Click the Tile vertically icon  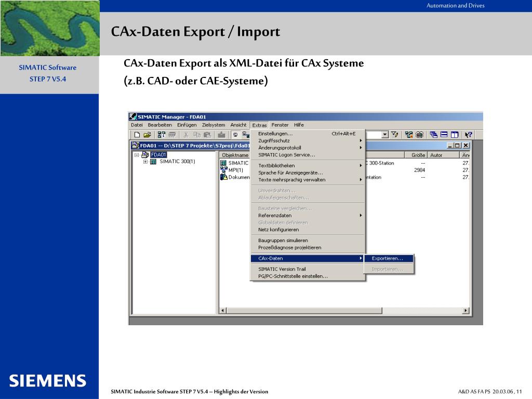coord(455,135)
